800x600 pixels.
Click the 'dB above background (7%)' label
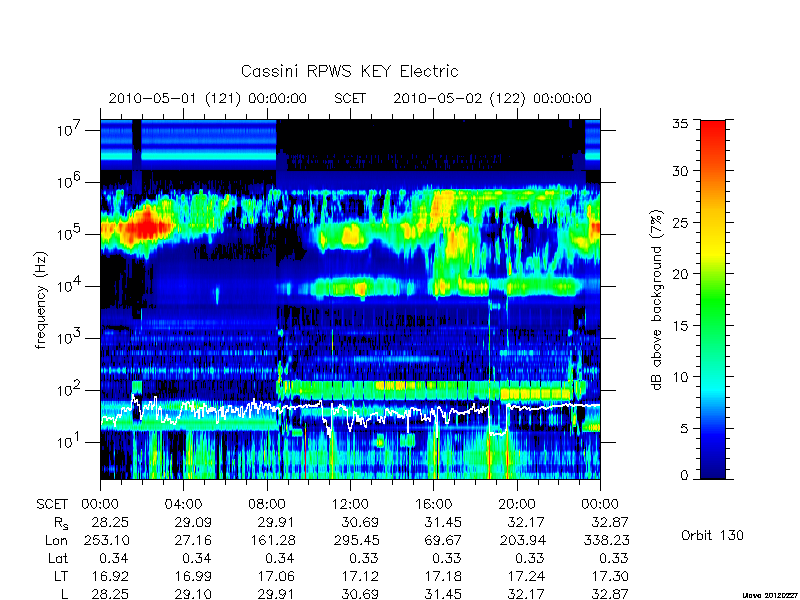click(657, 300)
